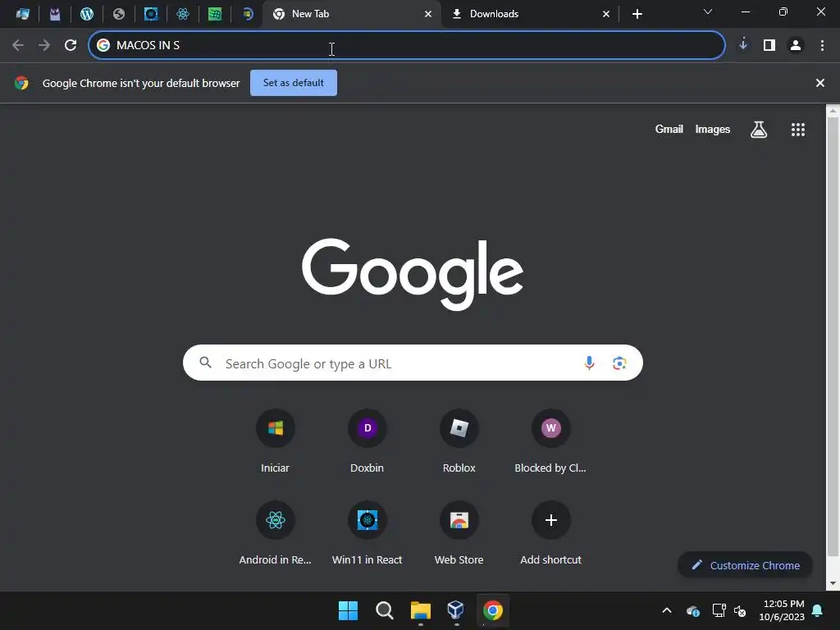Open the pinned tab with blue square atom icon
Viewport: 840px width, 630px height.
tap(151, 14)
